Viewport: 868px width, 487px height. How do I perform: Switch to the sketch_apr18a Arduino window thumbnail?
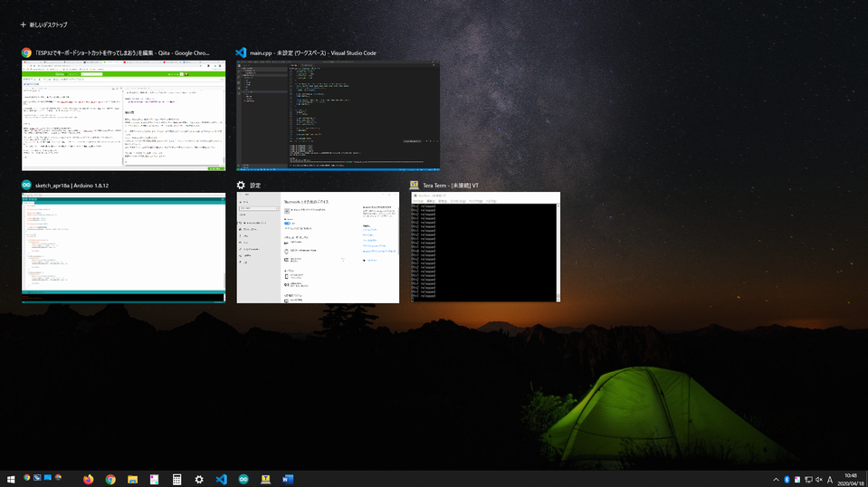pos(123,247)
